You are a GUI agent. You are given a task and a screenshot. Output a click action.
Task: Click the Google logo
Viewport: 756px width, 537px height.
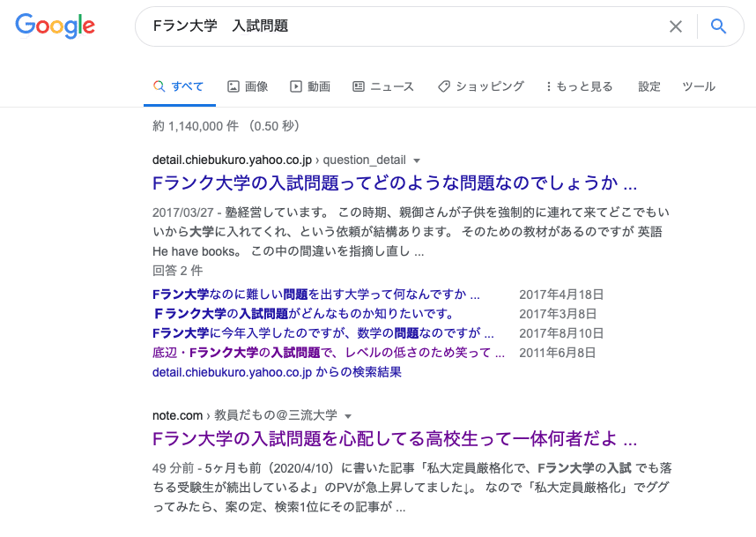click(x=55, y=26)
